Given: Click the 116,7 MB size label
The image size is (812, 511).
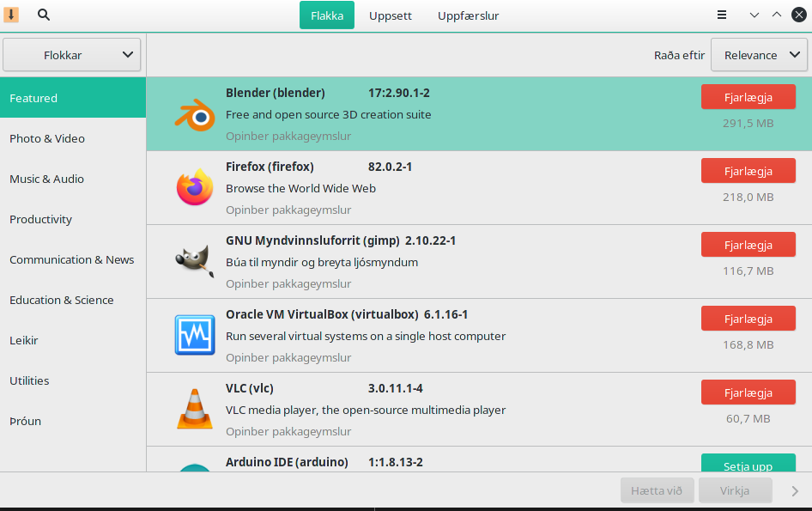Looking at the screenshot, I should pos(748,271).
